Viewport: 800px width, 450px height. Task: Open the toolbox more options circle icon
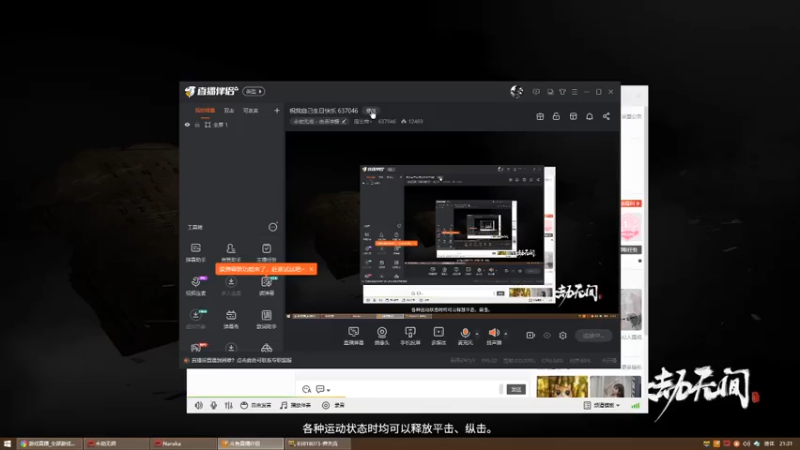tap(273, 227)
